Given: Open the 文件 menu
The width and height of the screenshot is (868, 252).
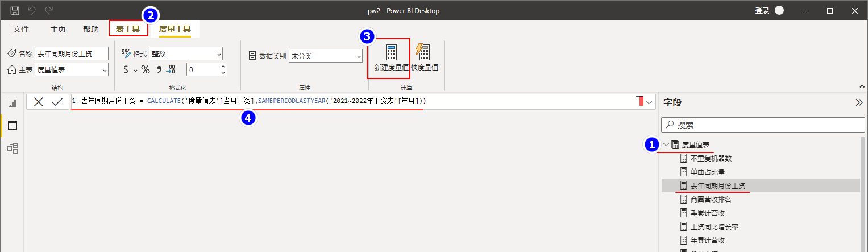Looking at the screenshot, I should pos(21,29).
